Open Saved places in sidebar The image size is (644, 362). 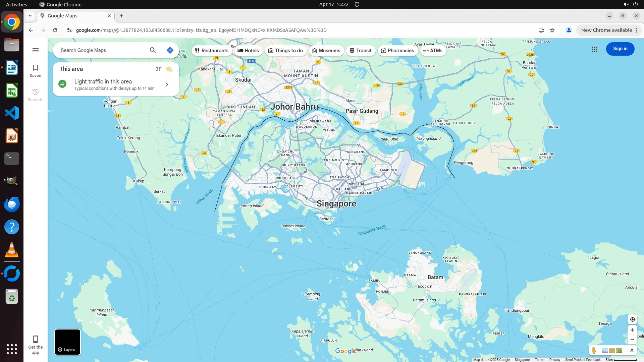(36, 71)
